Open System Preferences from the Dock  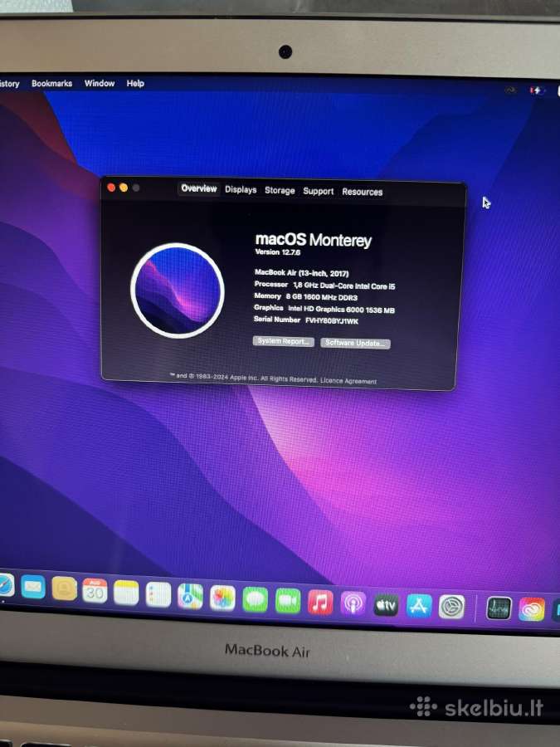point(451,608)
